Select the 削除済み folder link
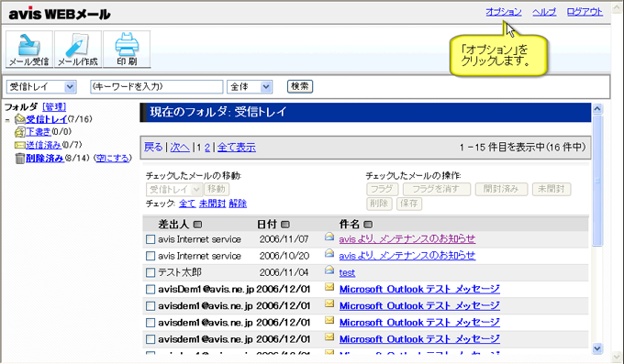The image size is (624, 364). click(x=45, y=159)
